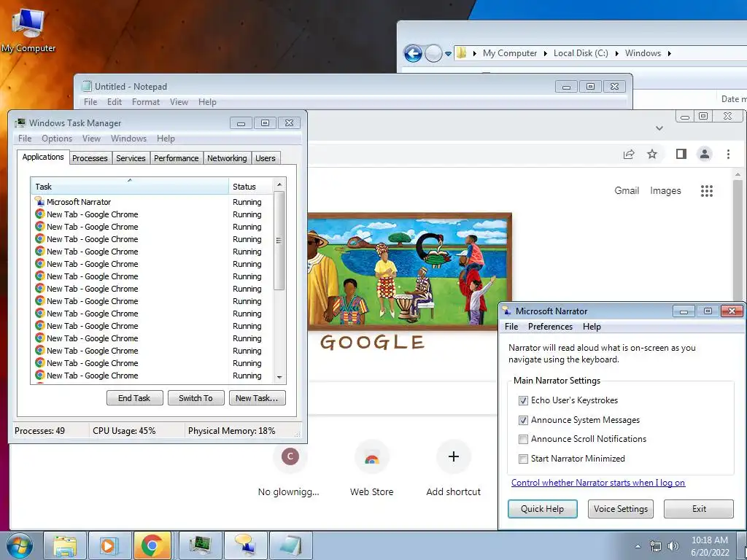Show hidden tray icons arrow
The width and height of the screenshot is (747, 560).
click(x=638, y=546)
